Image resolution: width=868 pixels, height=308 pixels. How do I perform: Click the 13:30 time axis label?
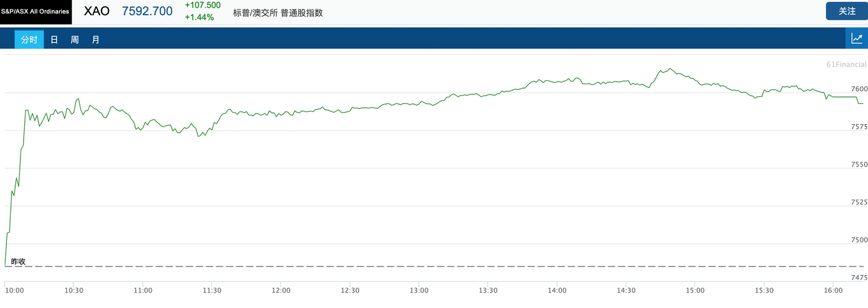pyautogui.click(x=488, y=290)
